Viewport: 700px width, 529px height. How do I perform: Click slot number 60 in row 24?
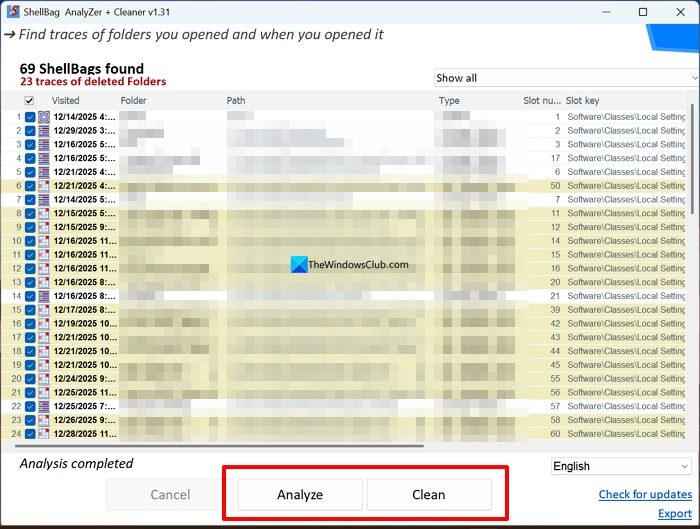pos(555,434)
